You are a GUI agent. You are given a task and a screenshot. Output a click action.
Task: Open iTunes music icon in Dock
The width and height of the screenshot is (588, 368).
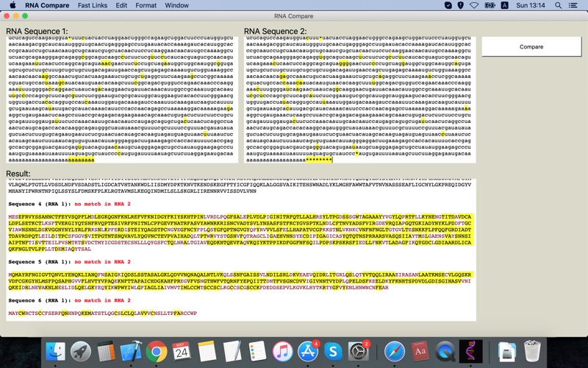pos(282,352)
